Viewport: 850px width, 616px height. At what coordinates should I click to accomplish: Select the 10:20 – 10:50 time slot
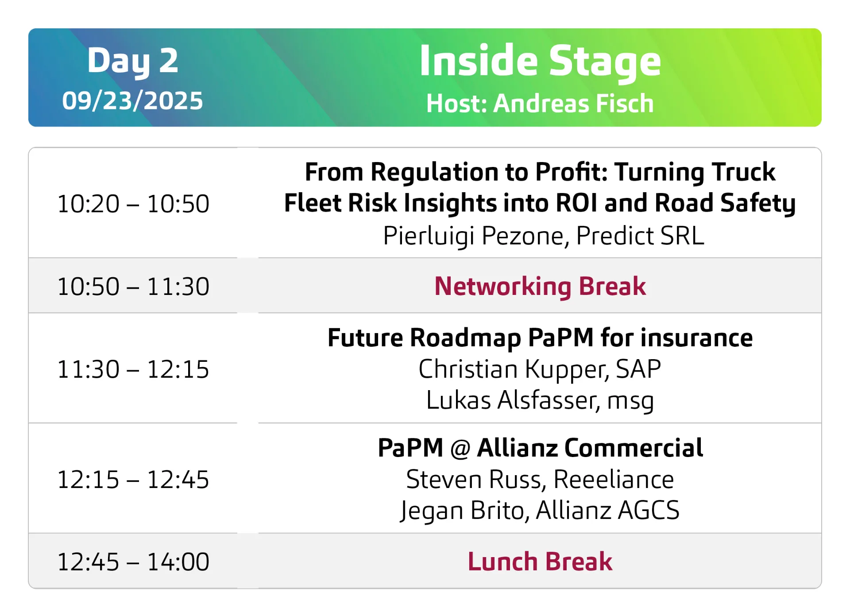coord(133,204)
